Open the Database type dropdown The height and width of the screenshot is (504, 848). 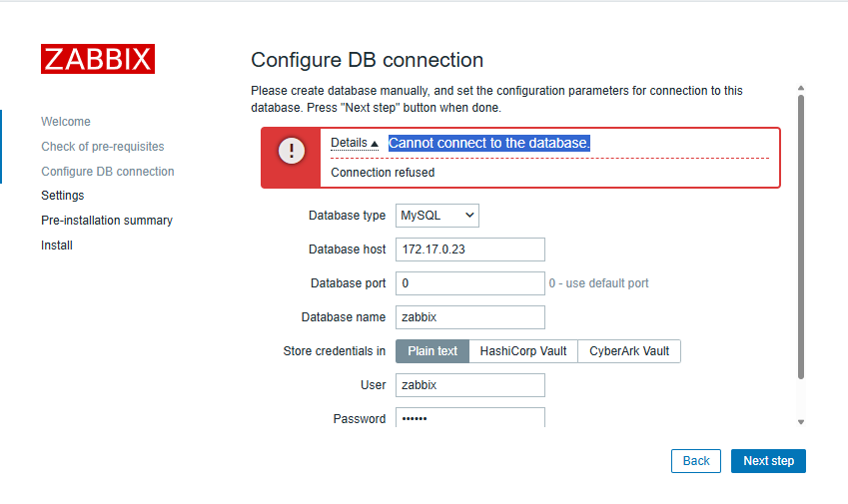point(437,215)
